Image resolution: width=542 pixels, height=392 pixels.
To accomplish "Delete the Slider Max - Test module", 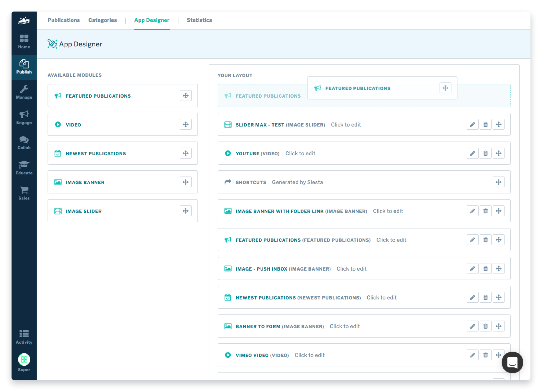I will (x=485, y=124).
